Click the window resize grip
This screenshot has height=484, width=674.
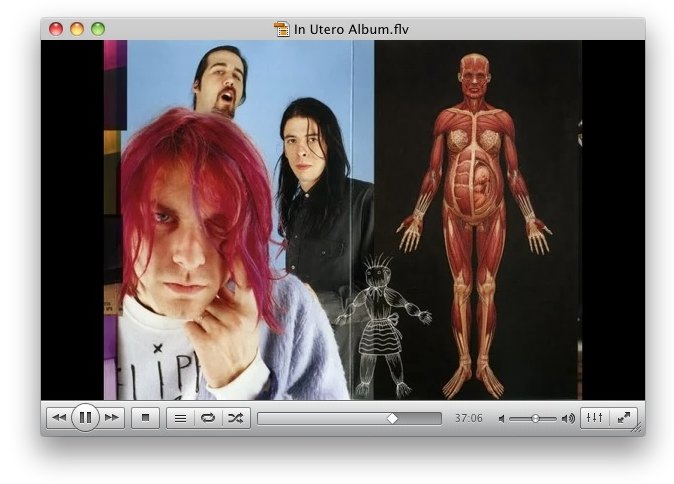pos(638,428)
